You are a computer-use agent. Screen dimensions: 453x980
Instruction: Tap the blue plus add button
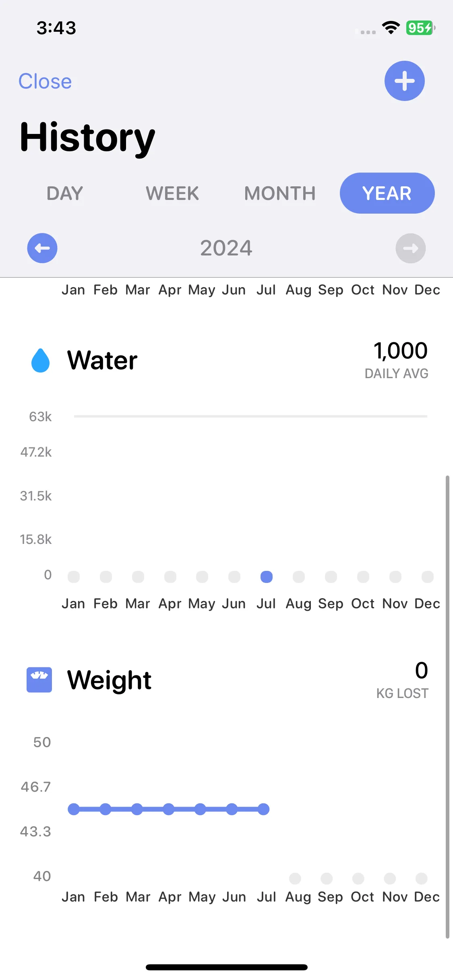404,81
